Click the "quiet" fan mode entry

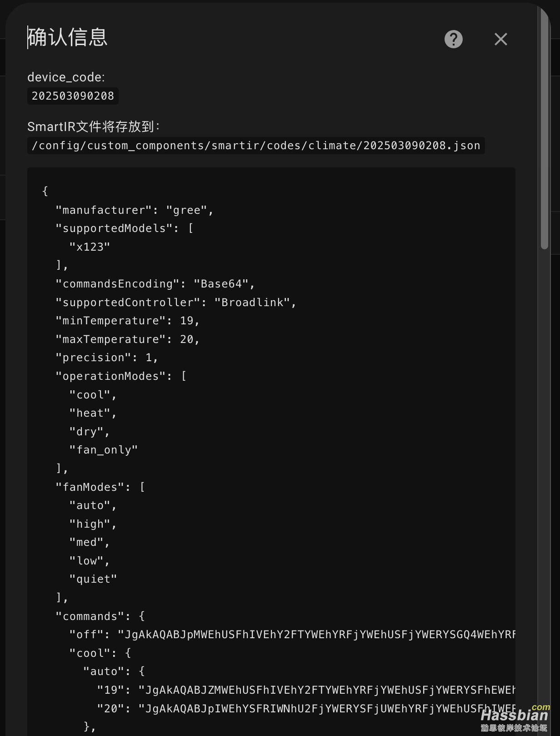(x=93, y=579)
